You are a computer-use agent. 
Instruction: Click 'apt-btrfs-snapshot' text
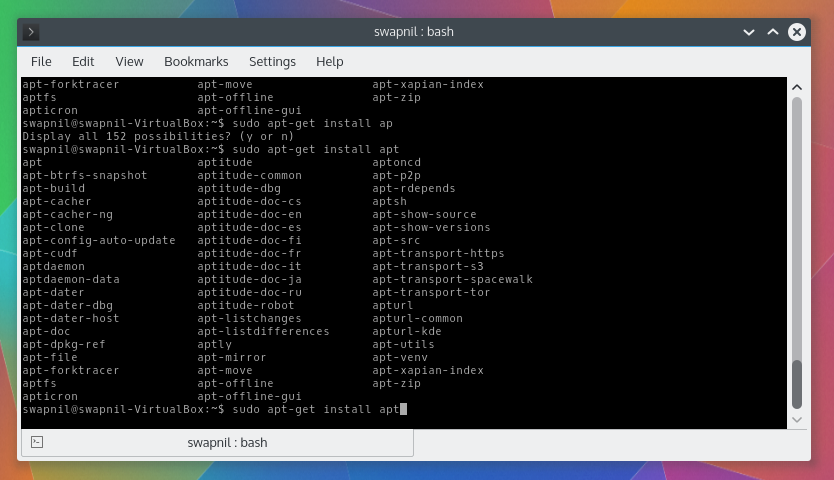85,176
